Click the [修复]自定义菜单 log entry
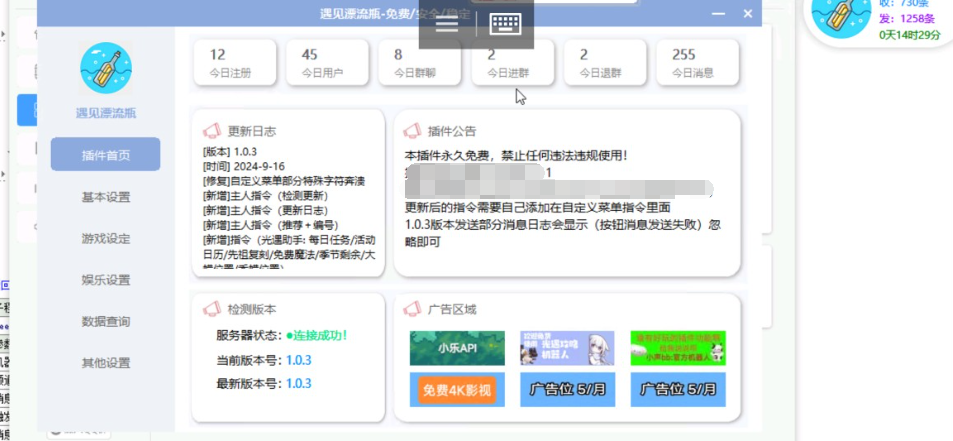 pyautogui.click(x=284, y=181)
